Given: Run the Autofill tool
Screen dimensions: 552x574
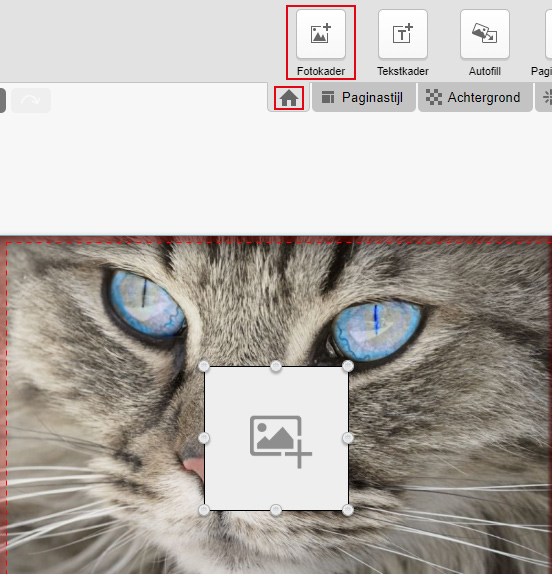Looking at the screenshot, I should coord(485,34).
